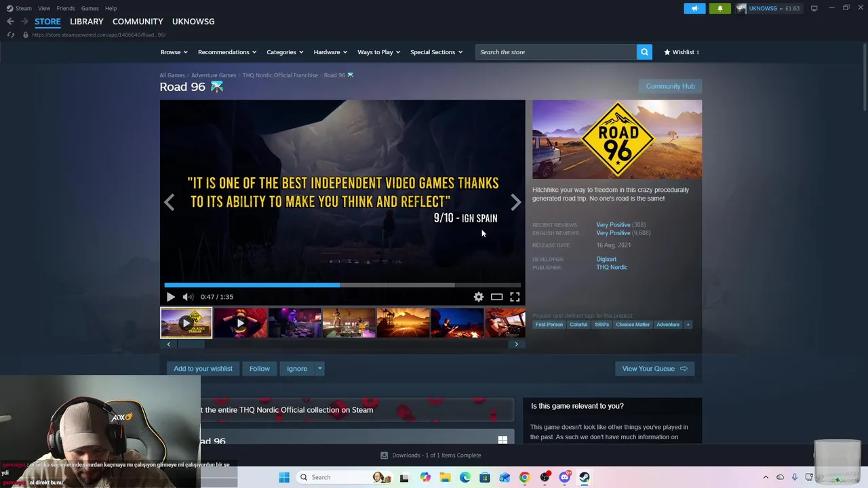The height and width of the screenshot is (488, 868).
Task: Toggle theater mode on the video
Action: (497, 297)
